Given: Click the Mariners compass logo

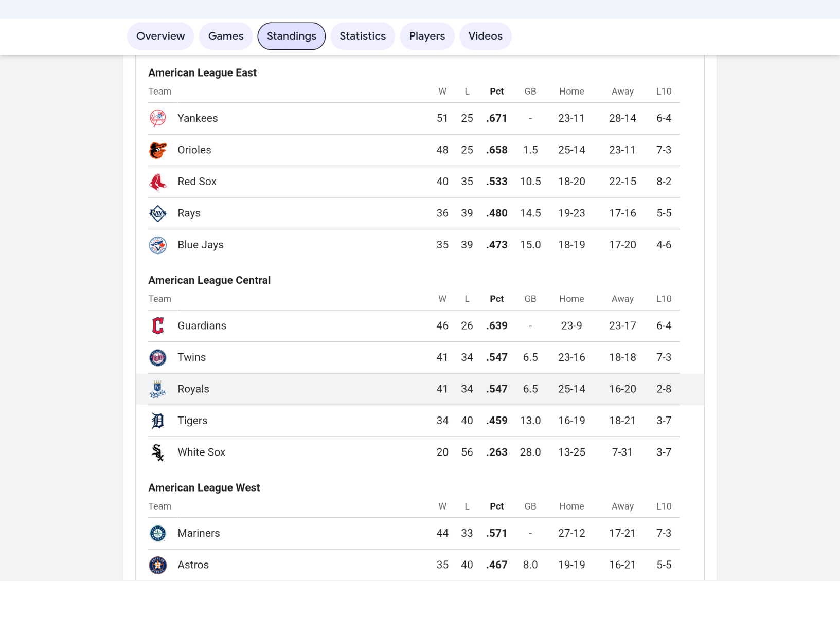Looking at the screenshot, I should (158, 534).
